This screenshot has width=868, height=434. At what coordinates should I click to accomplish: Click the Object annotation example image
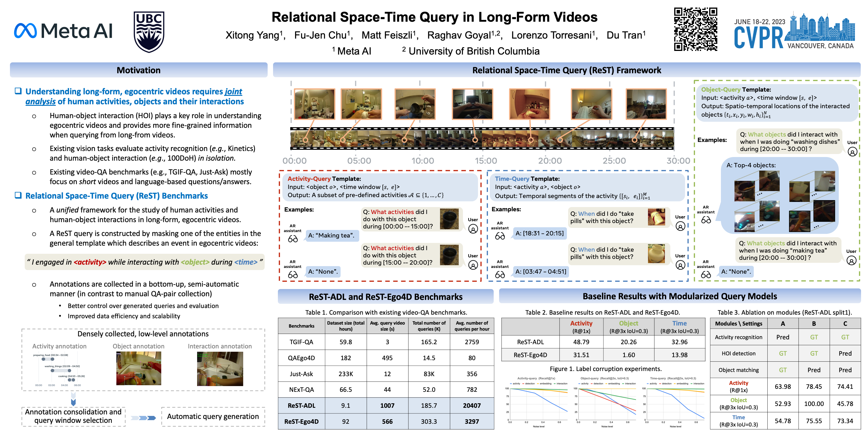pos(139,368)
